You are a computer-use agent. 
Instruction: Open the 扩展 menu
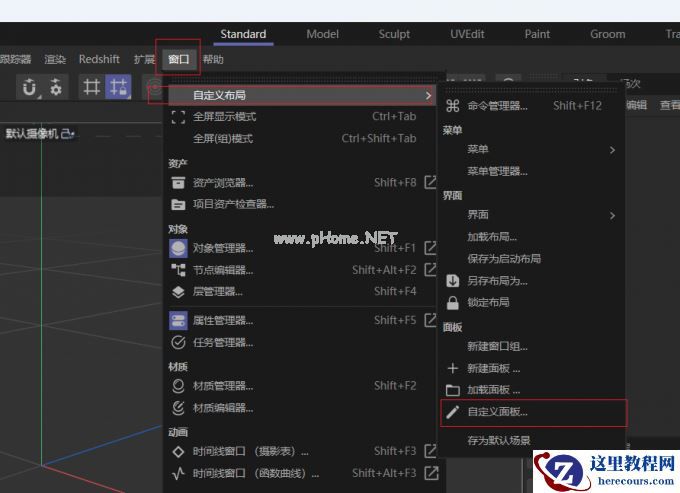144,59
